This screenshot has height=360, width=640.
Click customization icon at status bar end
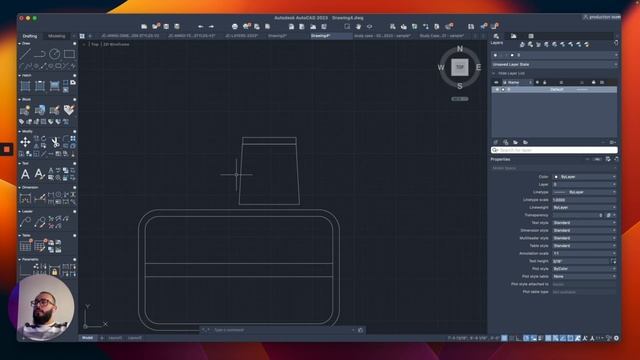pos(616,338)
